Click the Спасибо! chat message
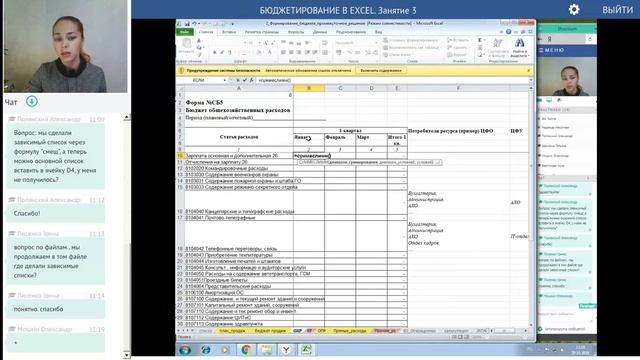640x360 pixels. point(56,213)
